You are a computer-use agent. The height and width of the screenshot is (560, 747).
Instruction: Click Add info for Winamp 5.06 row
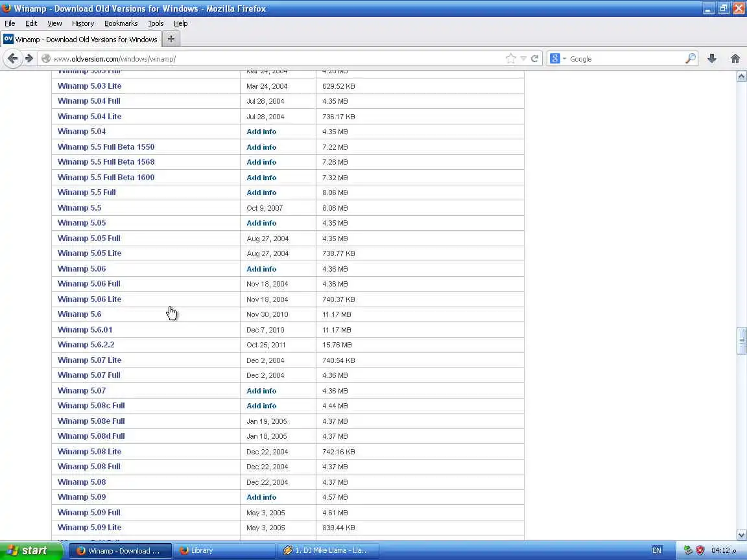(x=261, y=268)
